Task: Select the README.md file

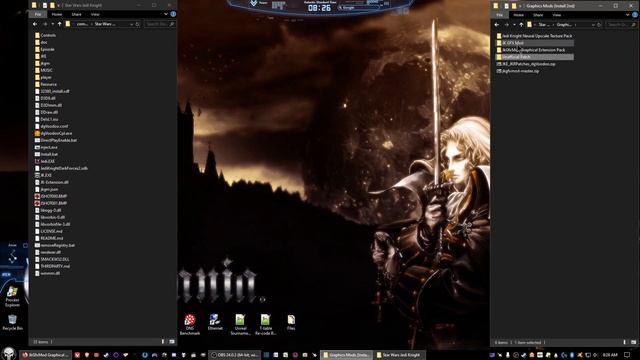Action: coord(49,238)
